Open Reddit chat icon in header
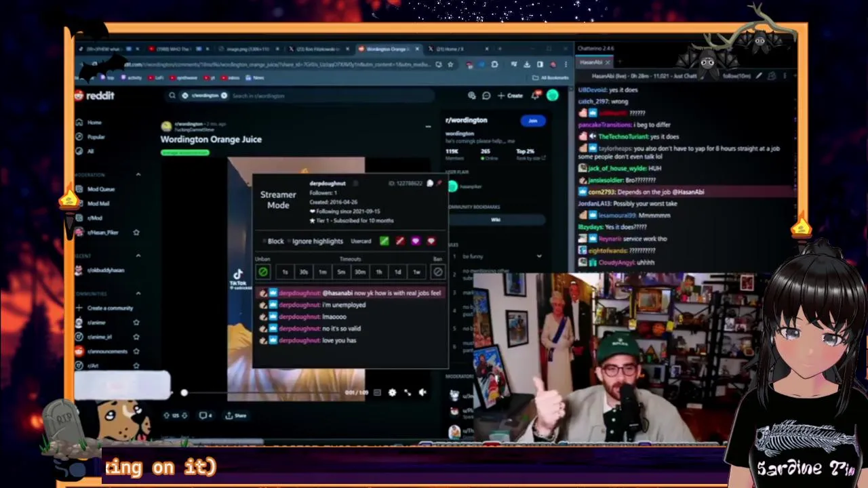The width and height of the screenshot is (868, 488). tap(486, 96)
